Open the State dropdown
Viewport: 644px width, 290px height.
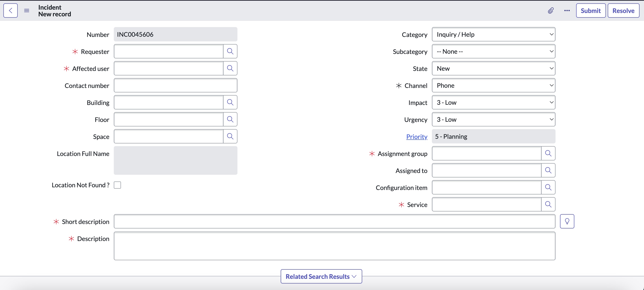click(x=493, y=68)
